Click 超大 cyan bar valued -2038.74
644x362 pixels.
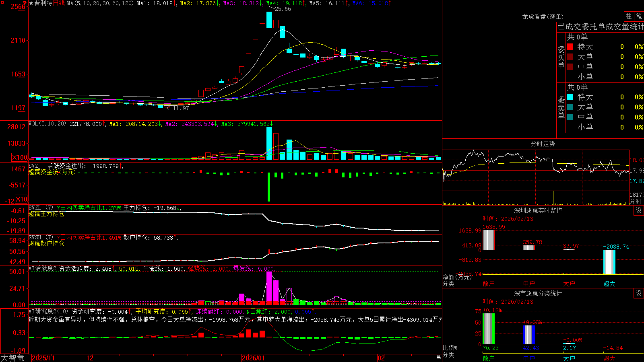(x=609, y=262)
